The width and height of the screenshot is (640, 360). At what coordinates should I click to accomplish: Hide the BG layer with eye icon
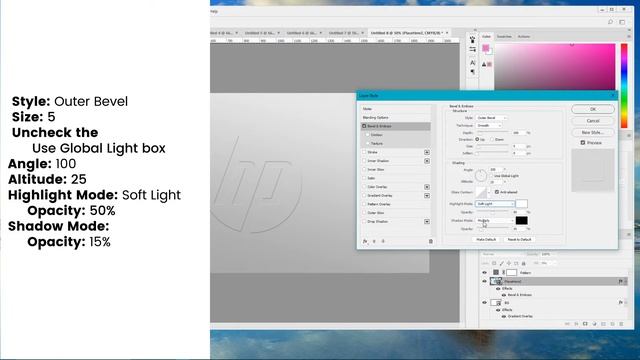(484, 302)
